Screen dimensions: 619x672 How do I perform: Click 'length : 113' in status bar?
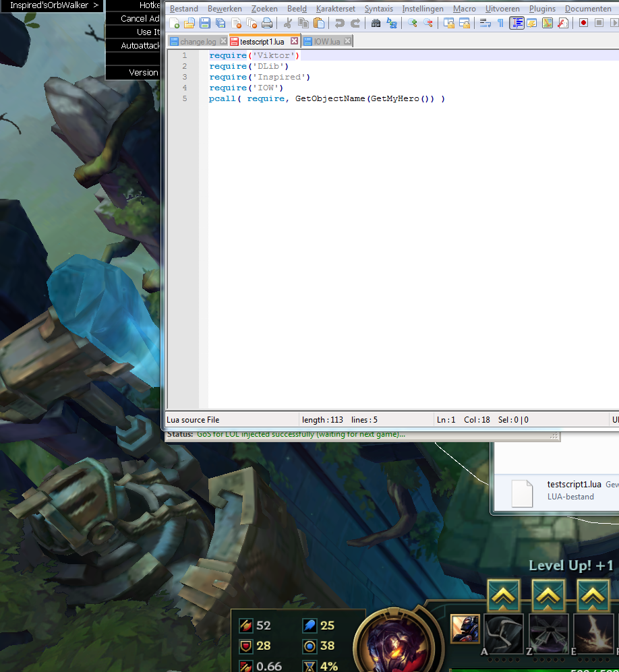click(322, 420)
